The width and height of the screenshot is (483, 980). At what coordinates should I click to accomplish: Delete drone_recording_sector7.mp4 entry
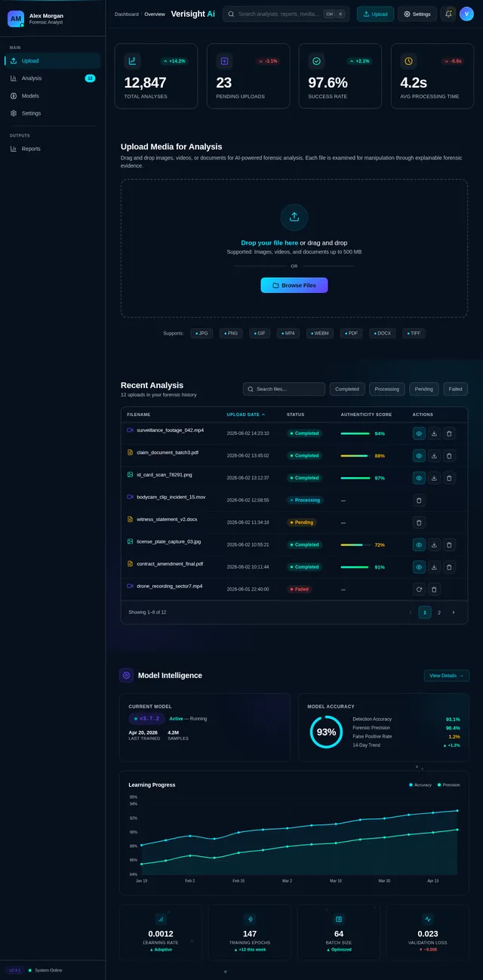click(434, 589)
